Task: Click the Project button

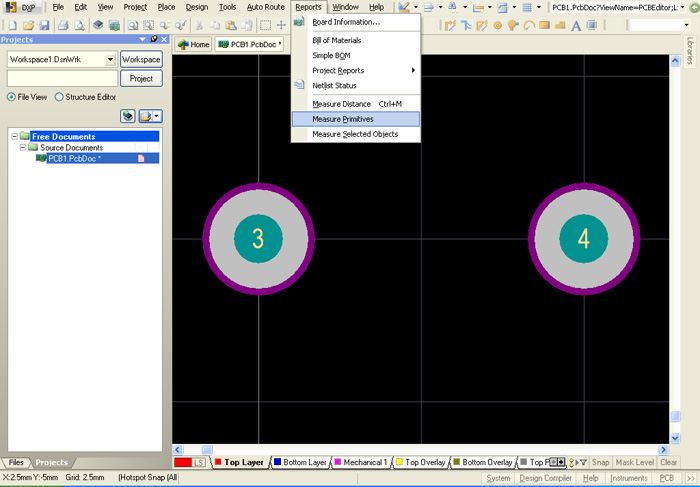Action: [x=141, y=78]
